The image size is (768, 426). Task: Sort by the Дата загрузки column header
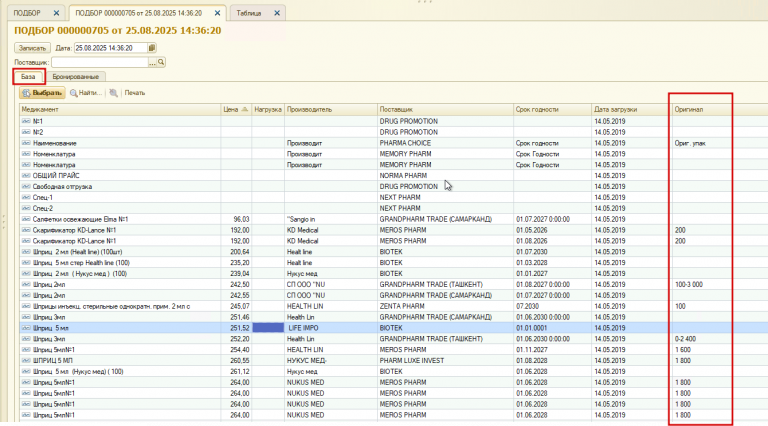click(632, 110)
